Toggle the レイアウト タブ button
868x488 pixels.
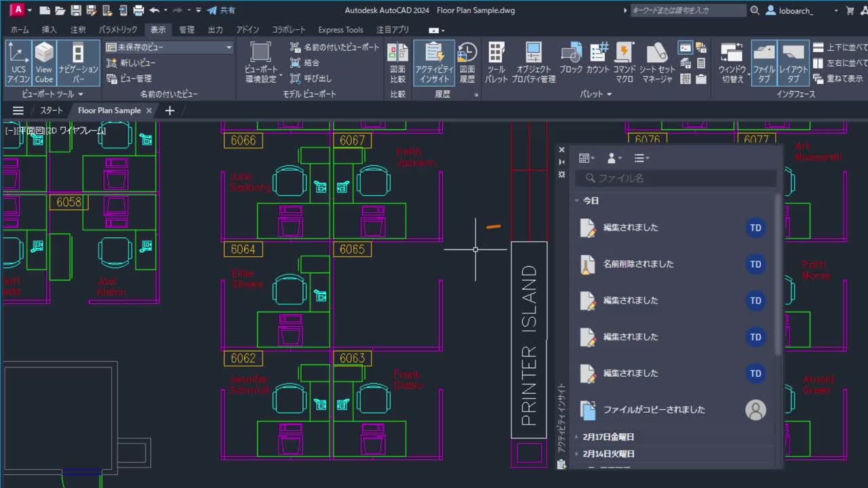pyautogui.click(x=793, y=62)
